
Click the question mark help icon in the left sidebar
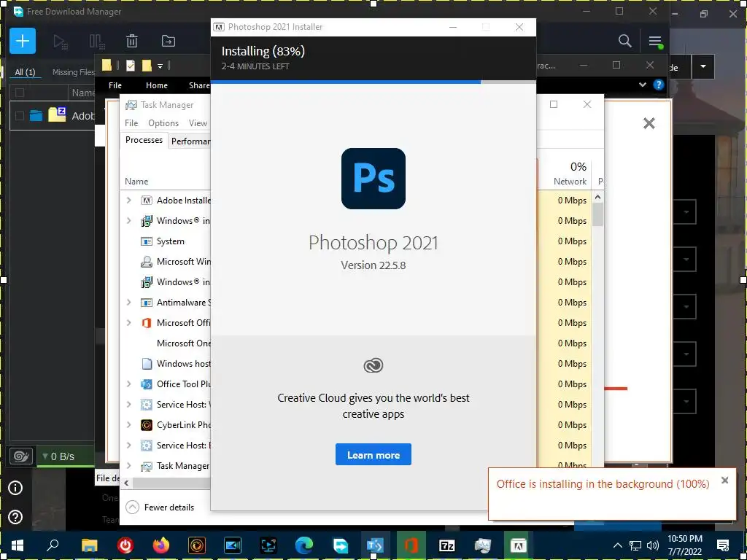[16, 517]
